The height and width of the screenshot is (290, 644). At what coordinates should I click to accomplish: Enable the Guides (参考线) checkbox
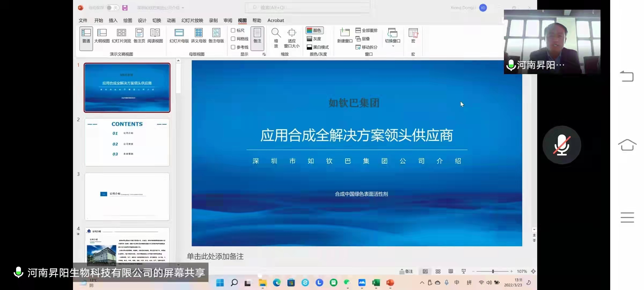(233, 47)
